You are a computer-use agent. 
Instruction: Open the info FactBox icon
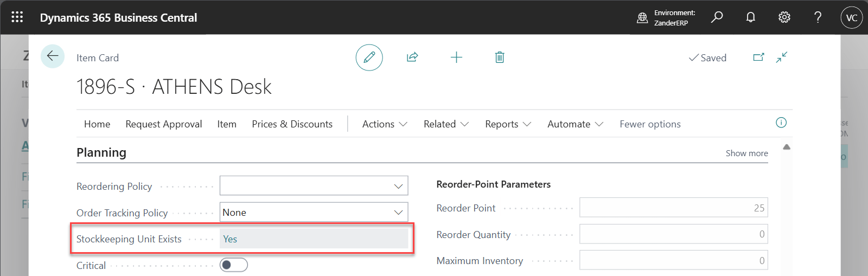pos(781,123)
